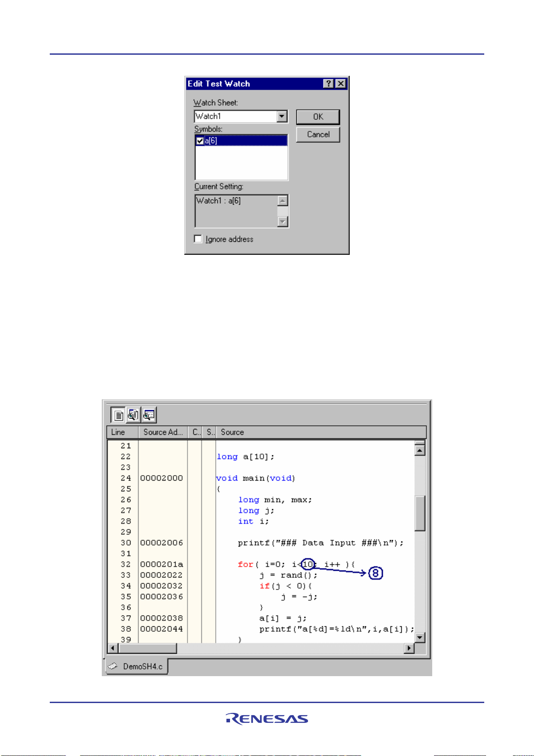Click address 00002006 on line 30
The height and width of the screenshot is (756, 534).
pyautogui.click(x=162, y=543)
